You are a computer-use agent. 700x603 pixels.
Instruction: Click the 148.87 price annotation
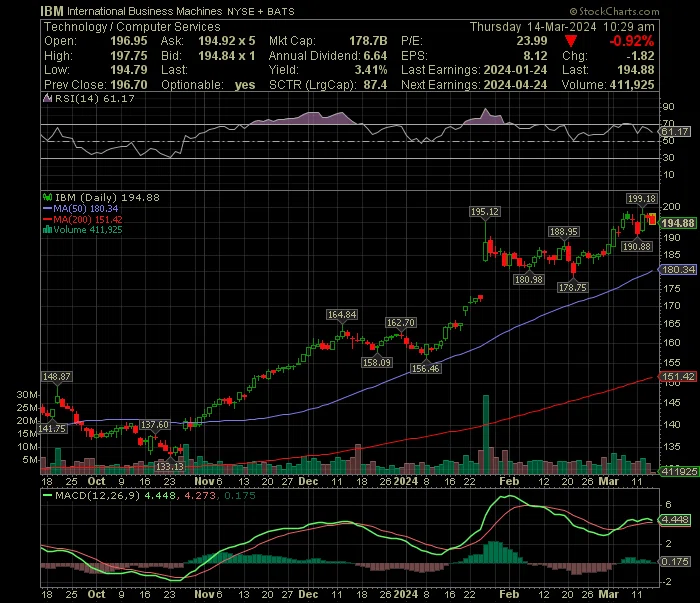[x=56, y=376]
